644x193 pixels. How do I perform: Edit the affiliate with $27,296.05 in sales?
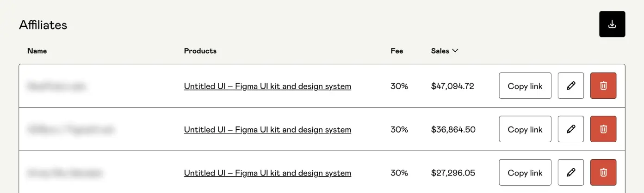tap(571, 173)
